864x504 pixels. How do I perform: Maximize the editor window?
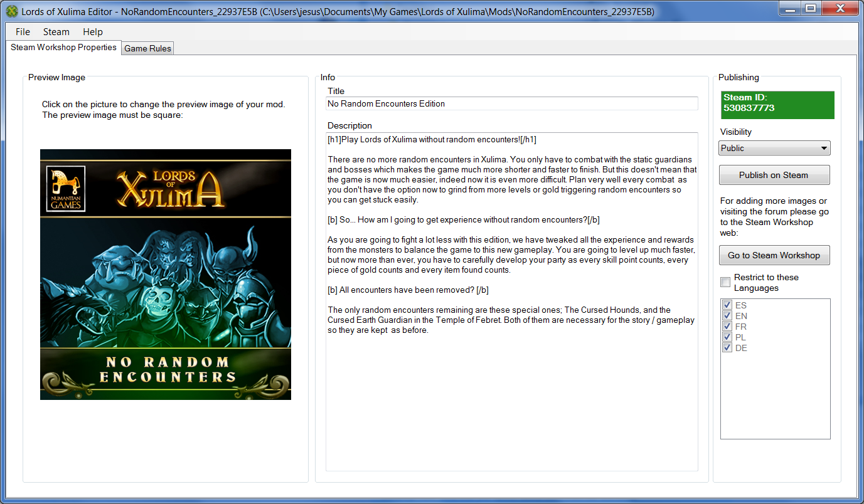point(810,8)
